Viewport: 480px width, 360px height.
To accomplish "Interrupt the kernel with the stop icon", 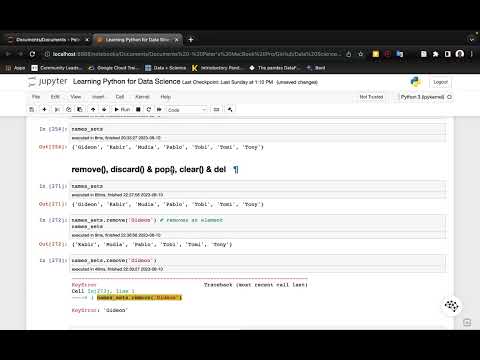I will pyautogui.click(x=138, y=109).
